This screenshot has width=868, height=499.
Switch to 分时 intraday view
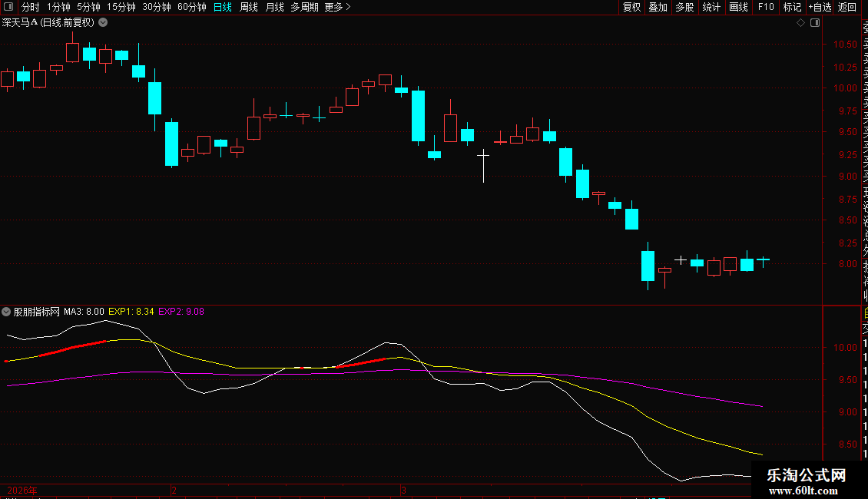31,7
